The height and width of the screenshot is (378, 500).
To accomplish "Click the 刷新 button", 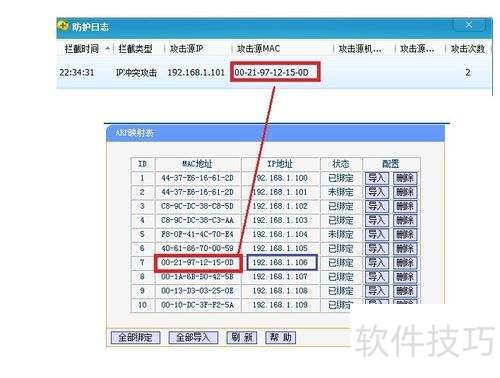I will pyautogui.click(x=242, y=337).
